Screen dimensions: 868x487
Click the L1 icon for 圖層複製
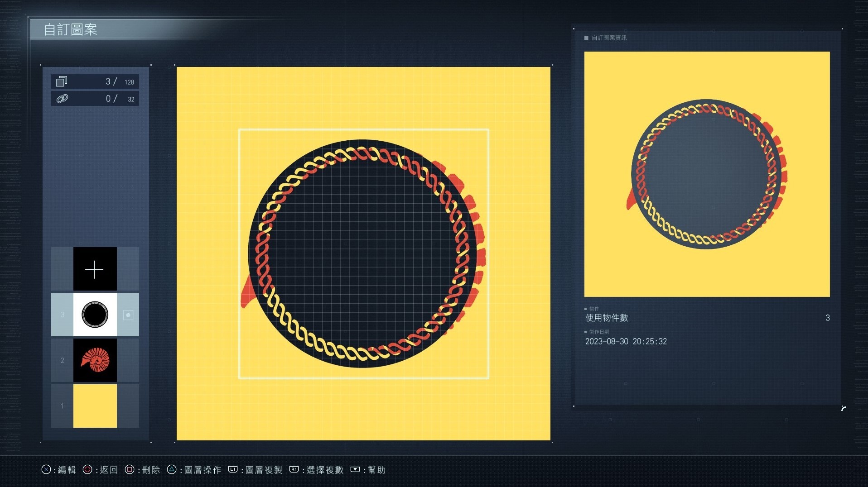[233, 469]
